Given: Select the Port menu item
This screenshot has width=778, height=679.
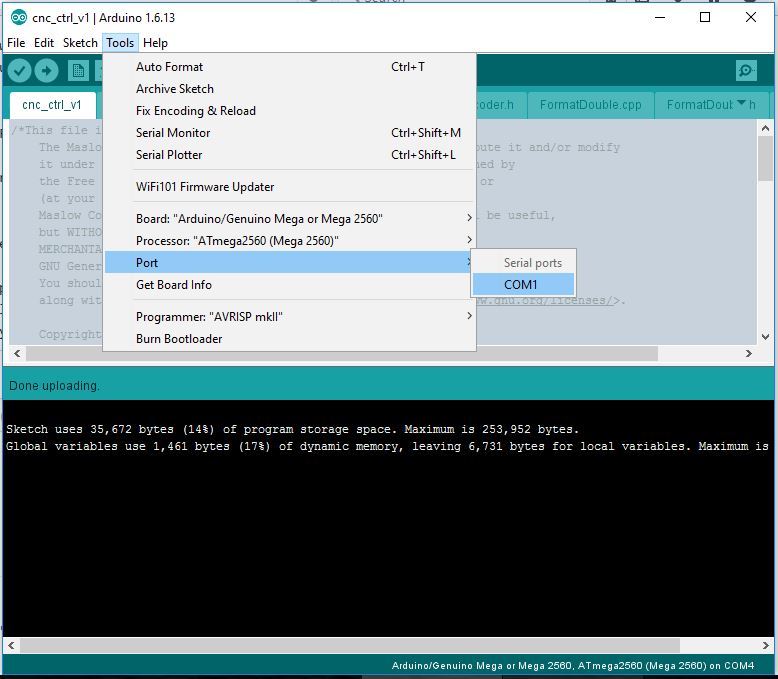Looking at the screenshot, I should coord(290,262).
